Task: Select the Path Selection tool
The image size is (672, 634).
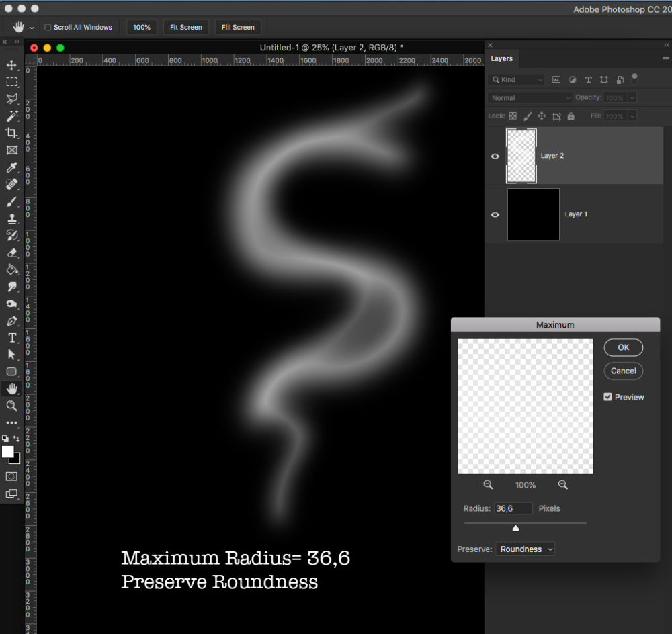Action: pos(11,355)
